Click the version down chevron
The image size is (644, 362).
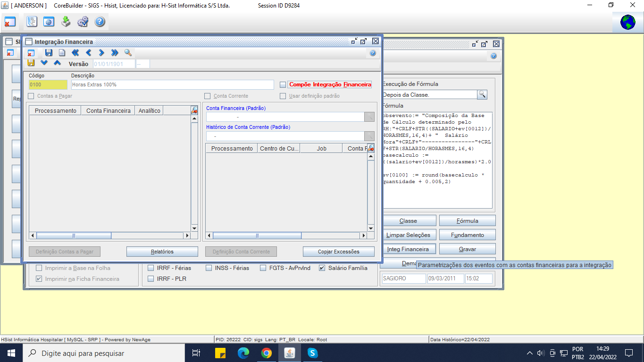pos(44,63)
